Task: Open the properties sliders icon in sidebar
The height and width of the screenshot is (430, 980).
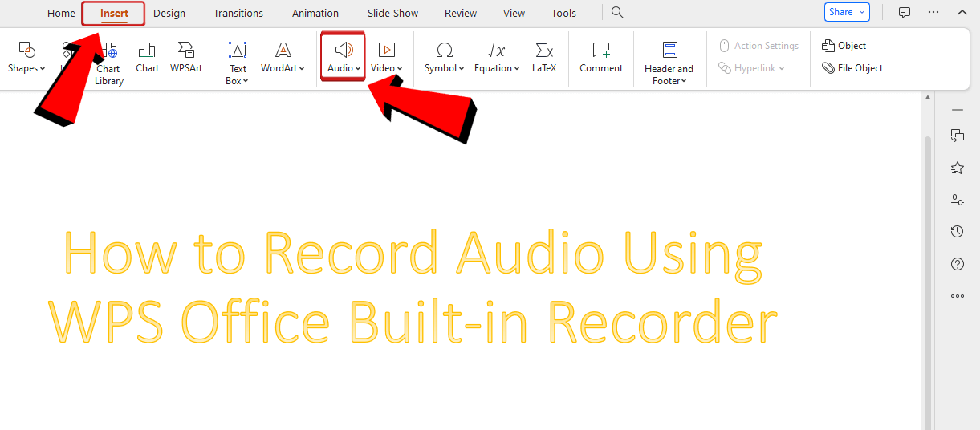Action: point(957,200)
